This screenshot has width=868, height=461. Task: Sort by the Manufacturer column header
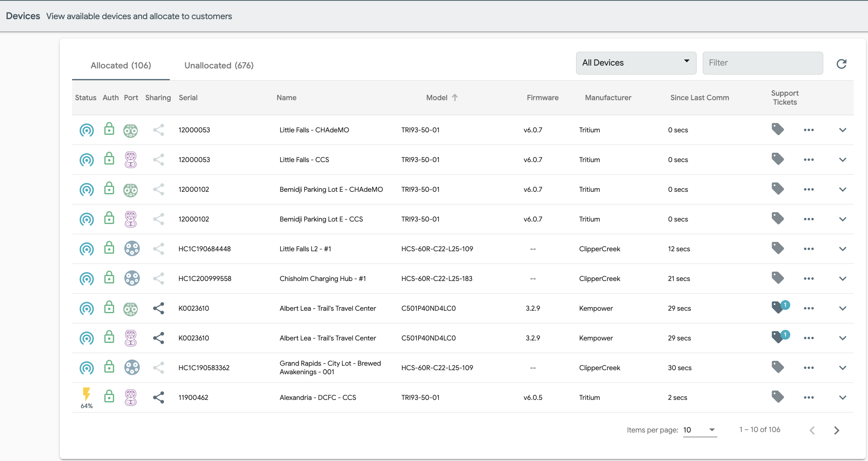tap(608, 98)
